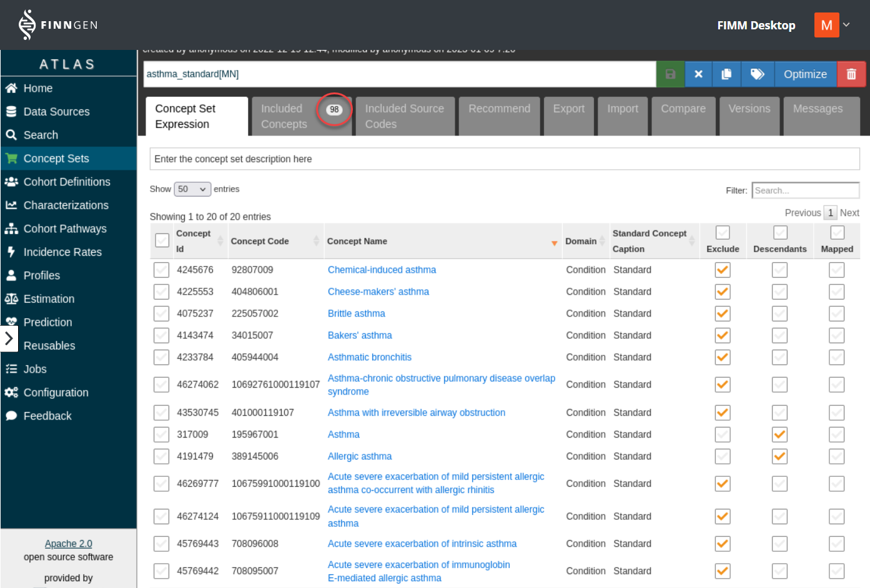
Task: Click the Filter search input field
Action: [x=805, y=190]
